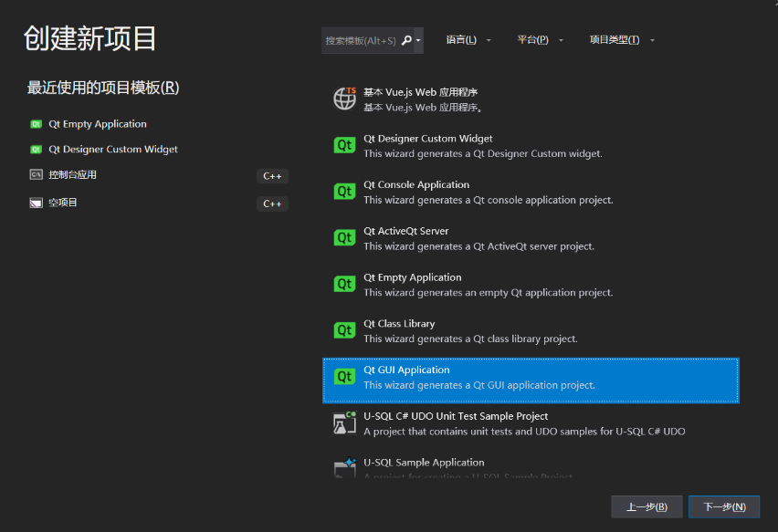This screenshot has height=532, width=778.
Task: Select U-SQL C# UDO Unit Test Sample Project
Action: click(x=456, y=416)
